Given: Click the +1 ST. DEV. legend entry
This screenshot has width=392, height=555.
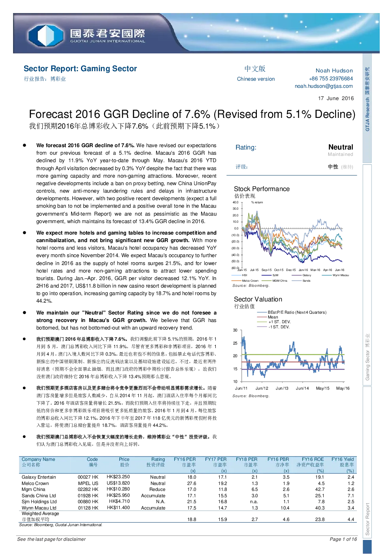Looking at the screenshot, I should tap(274, 322).
